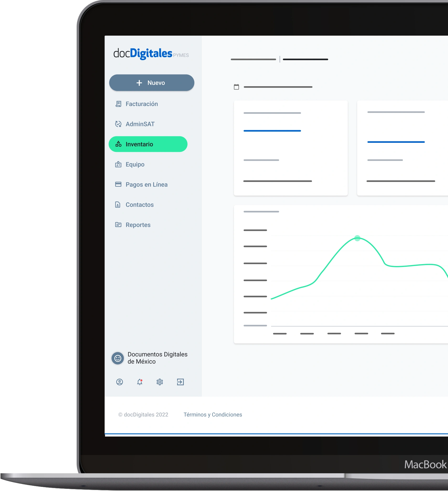Screen dimensions: 448x501
Task: Click the Facturación invoice icon
Action: (x=118, y=104)
